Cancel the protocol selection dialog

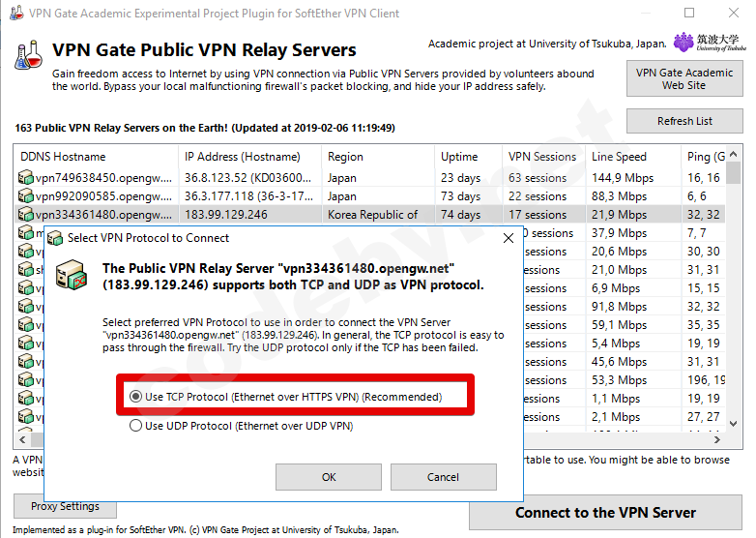[x=443, y=477]
